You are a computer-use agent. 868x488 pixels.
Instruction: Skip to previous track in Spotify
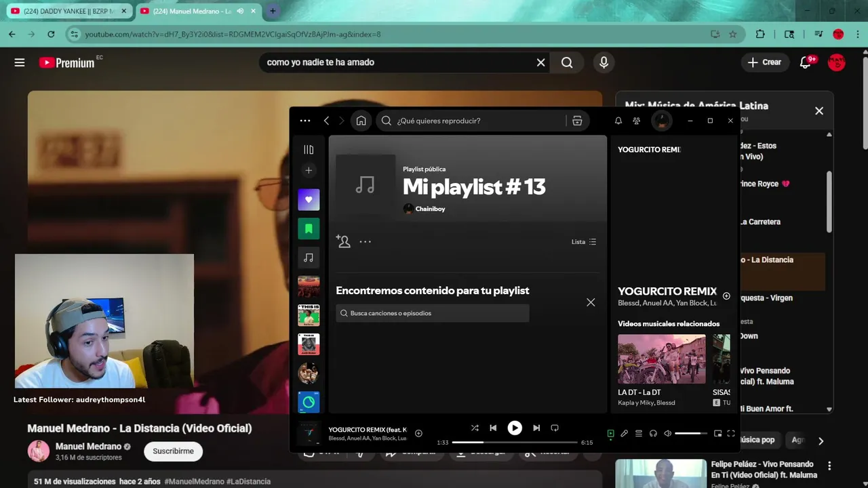493,428
